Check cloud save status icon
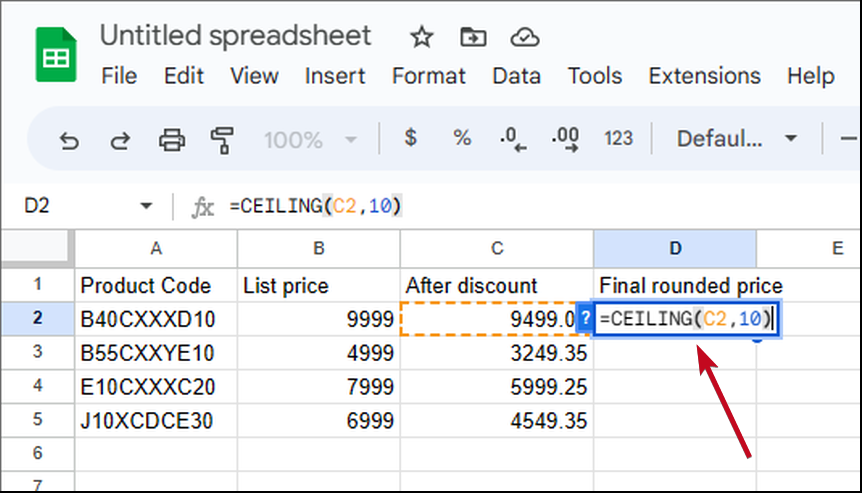 pyautogui.click(x=524, y=37)
